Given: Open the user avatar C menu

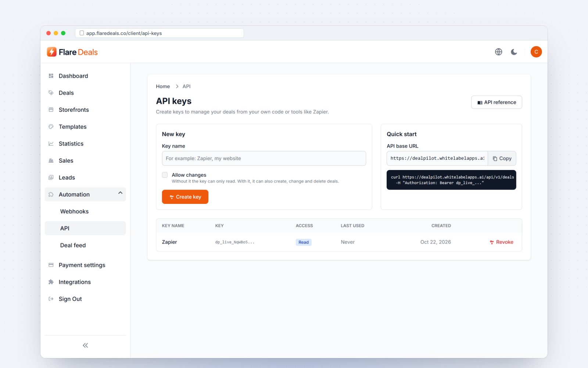Looking at the screenshot, I should tap(536, 52).
